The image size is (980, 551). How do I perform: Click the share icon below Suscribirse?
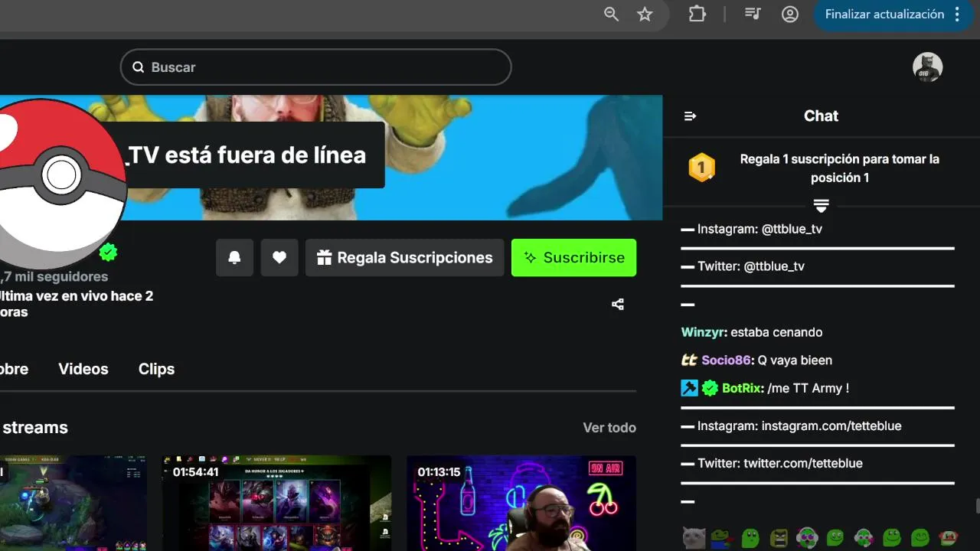(618, 305)
